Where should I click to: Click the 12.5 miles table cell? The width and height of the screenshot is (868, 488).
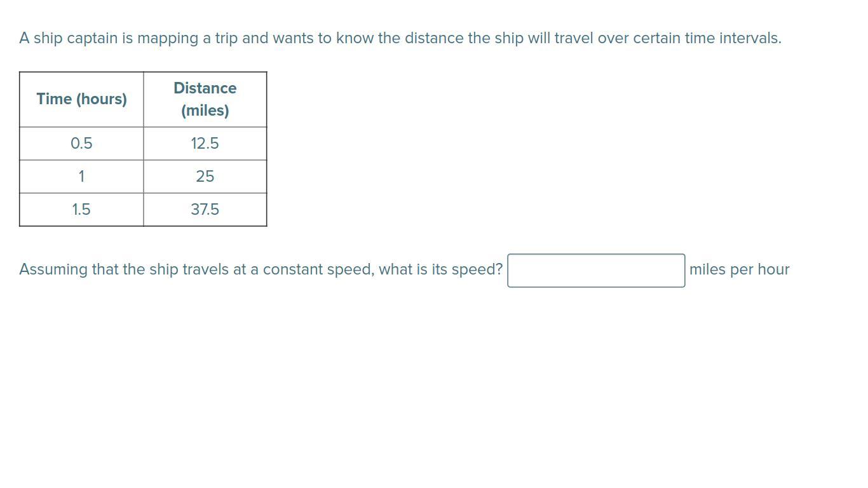tap(205, 144)
